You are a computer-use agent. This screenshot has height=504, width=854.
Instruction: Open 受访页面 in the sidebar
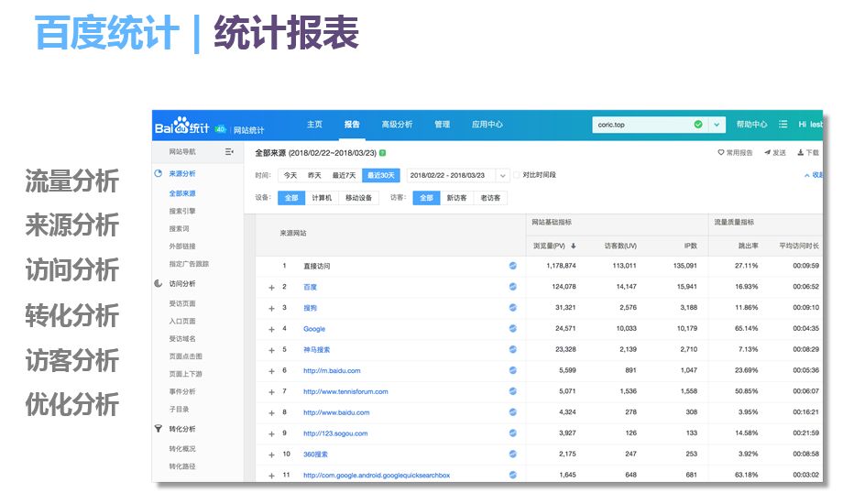tap(182, 303)
